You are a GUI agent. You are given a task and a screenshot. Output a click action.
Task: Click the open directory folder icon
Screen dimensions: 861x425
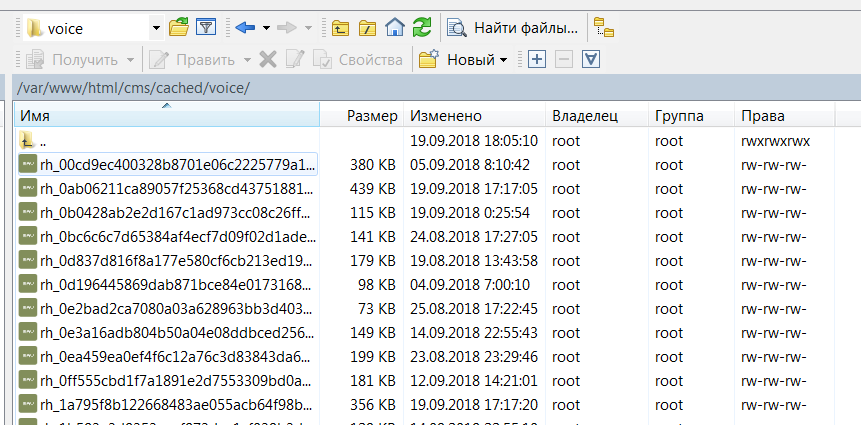click(179, 27)
